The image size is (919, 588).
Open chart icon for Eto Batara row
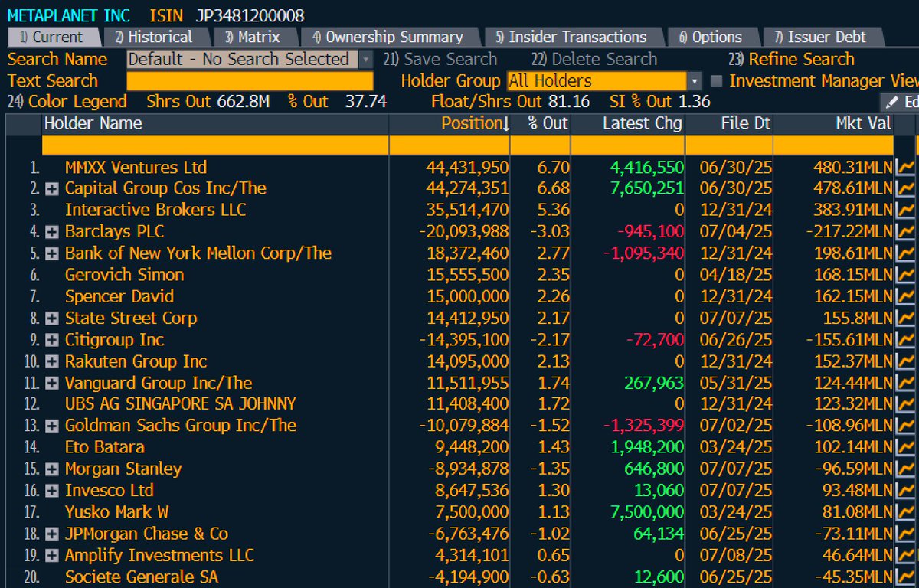pyautogui.click(x=904, y=447)
